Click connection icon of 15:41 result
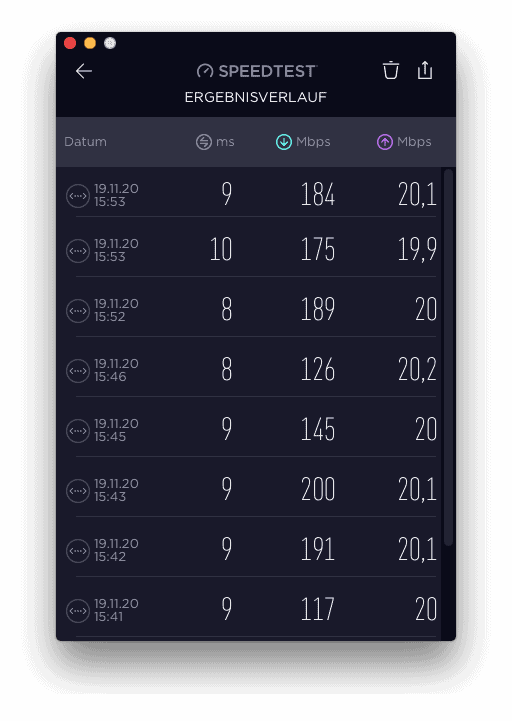 point(78,611)
